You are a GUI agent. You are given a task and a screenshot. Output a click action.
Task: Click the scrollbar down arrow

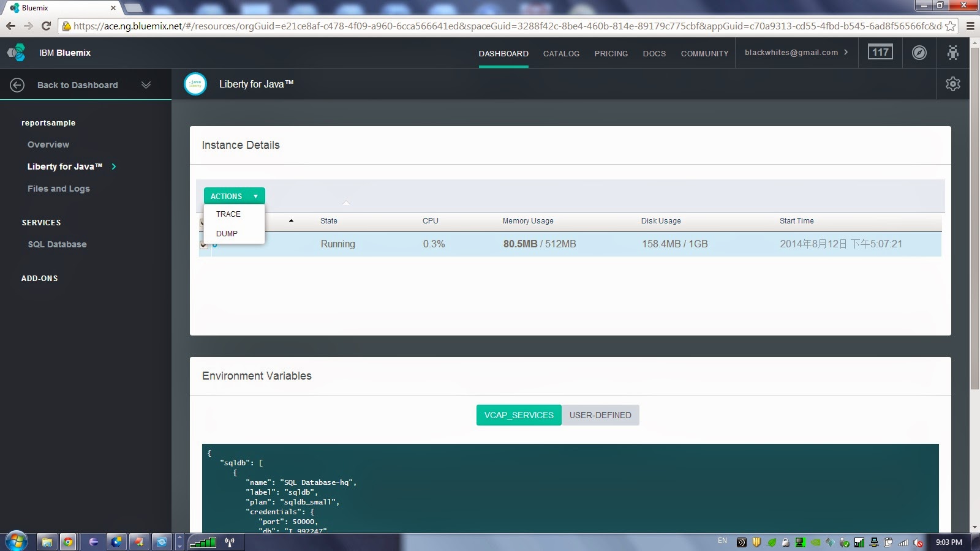[x=974, y=527]
